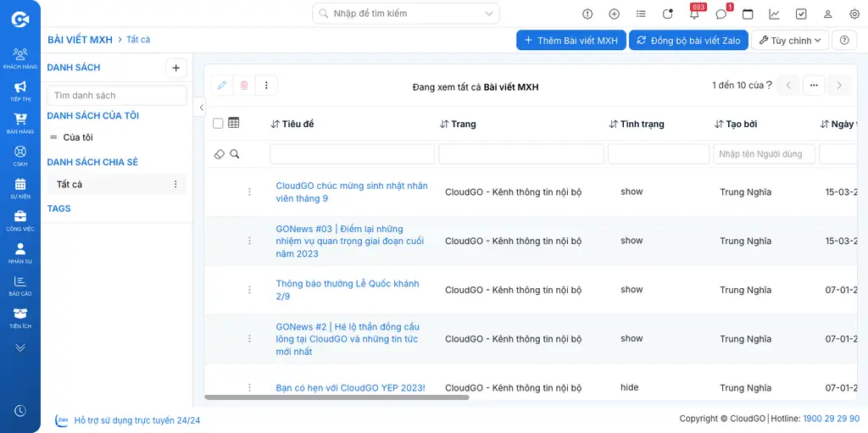
Task: Open row menu for GONews #2 post
Action: [x=249, y=338]
